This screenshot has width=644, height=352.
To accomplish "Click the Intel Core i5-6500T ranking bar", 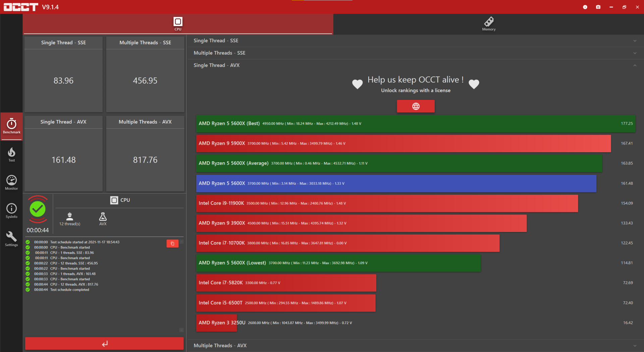I will click(x=286, y=303).
